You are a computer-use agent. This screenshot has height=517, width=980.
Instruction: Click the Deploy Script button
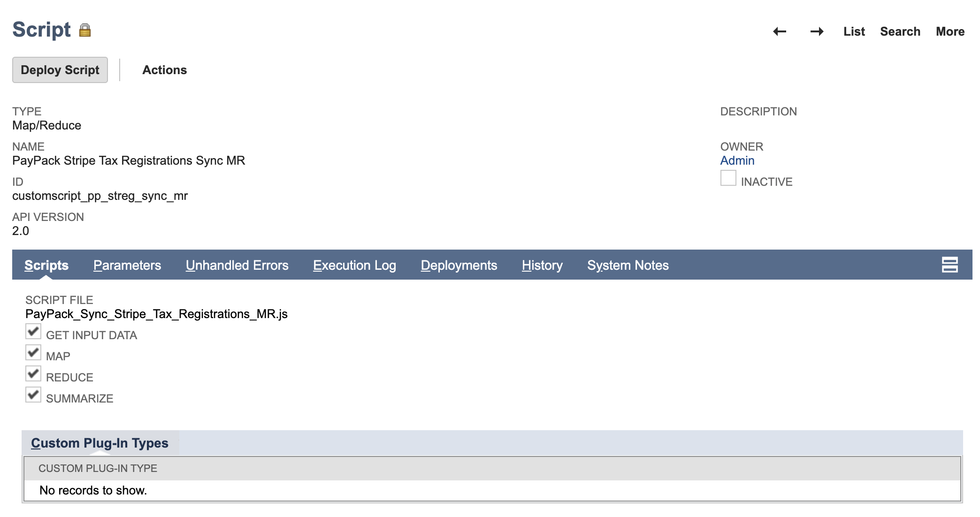coord(60,69)
